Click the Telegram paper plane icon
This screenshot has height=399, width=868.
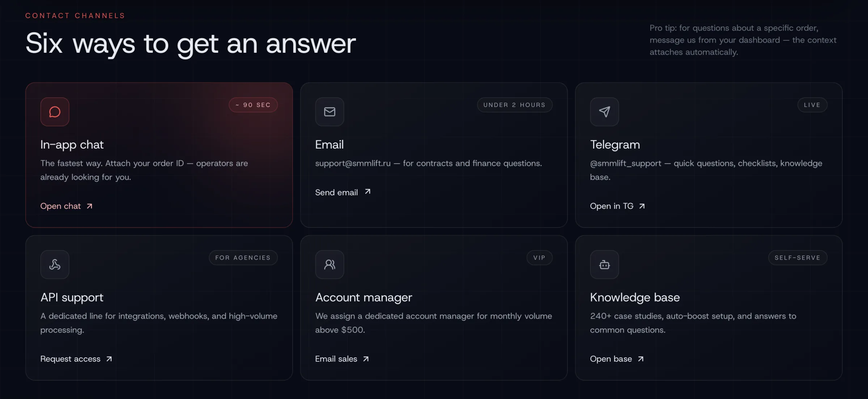(604, 112)
